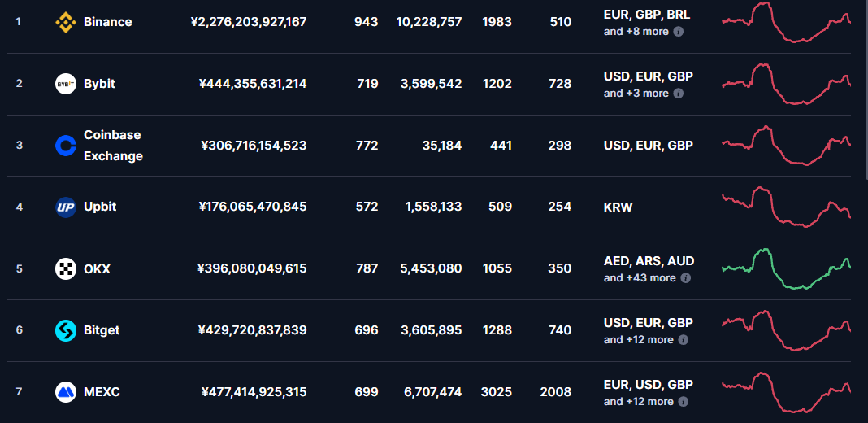Open the Binance exchange name link
The image size is (868, 423).
(108, 22)
